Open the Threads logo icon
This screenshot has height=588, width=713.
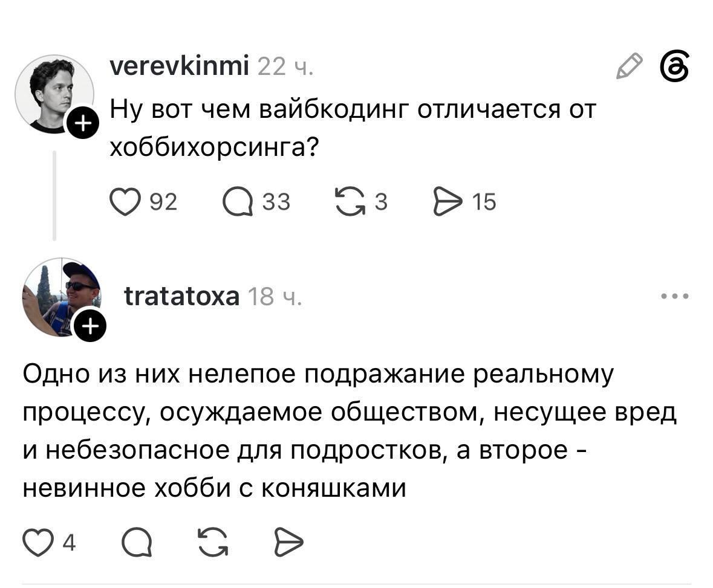click(675, 67)
